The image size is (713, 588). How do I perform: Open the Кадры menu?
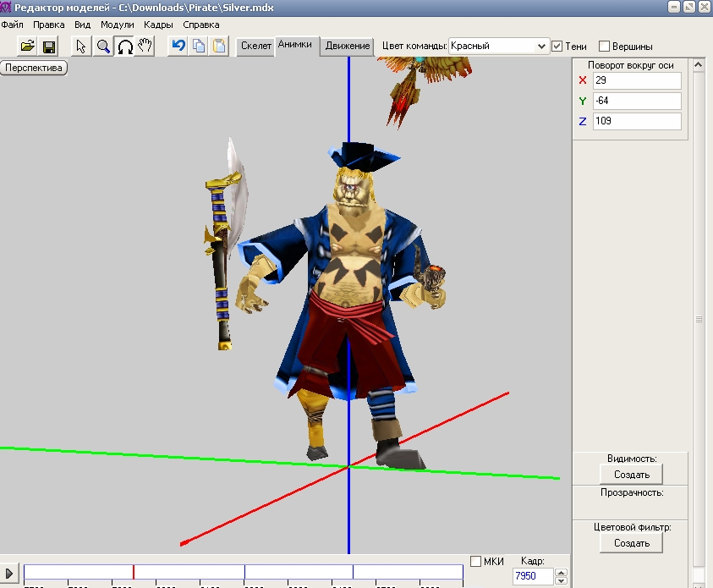point(158,25)
